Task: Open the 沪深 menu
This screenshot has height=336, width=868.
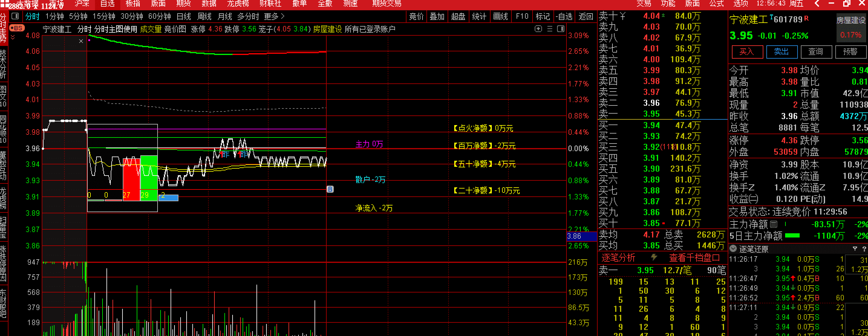Action: (82, 4)
